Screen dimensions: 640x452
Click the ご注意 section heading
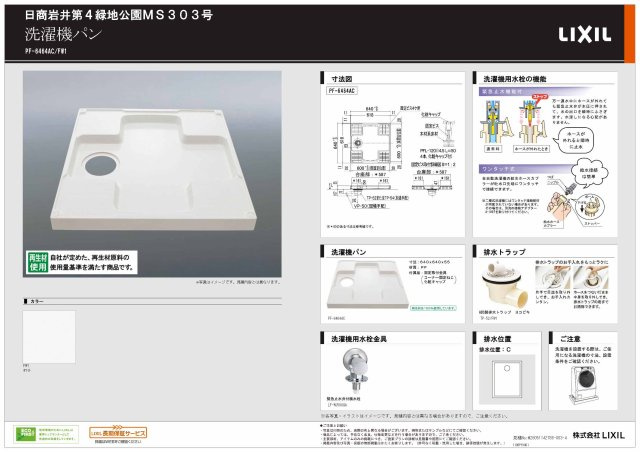coord(570,339)
